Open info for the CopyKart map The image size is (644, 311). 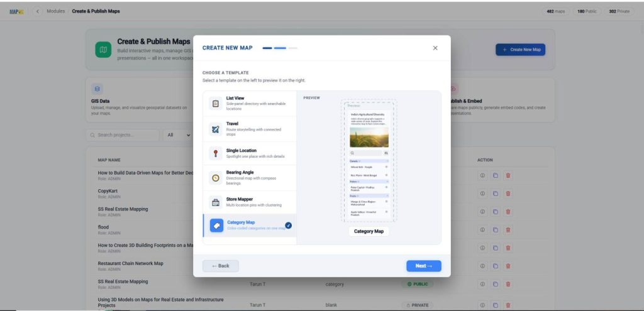(x=482, y=194)
